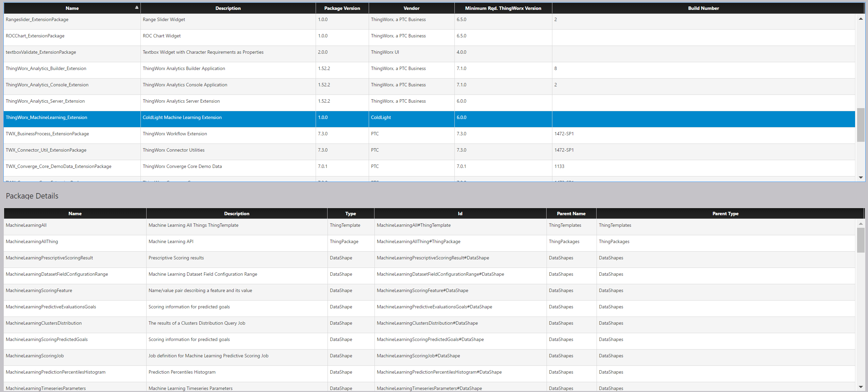
Task: Click ThingPackage type cell
Action: coord(351,243)
